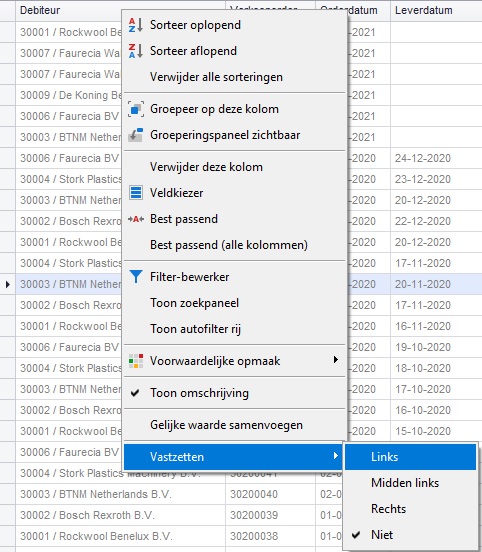Click the Best passend fit-width icon
The height and width of the screenshot is (552, 482).
[x=136, y=219]
